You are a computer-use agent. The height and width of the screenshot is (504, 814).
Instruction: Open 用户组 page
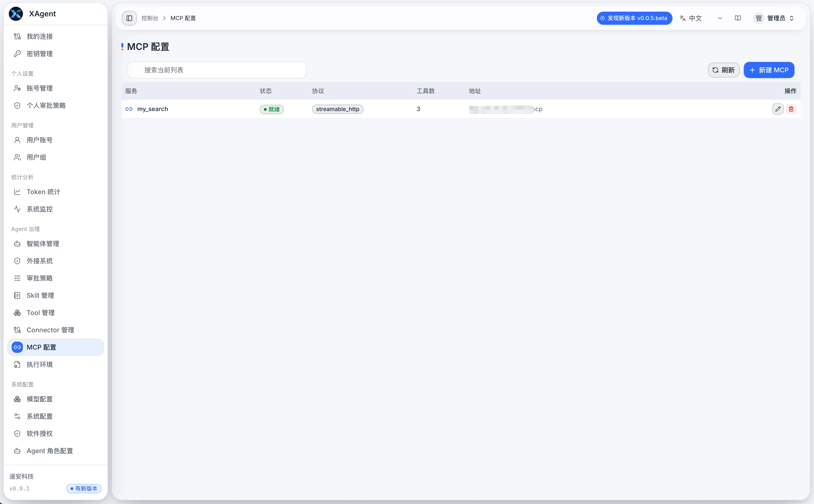55,157
